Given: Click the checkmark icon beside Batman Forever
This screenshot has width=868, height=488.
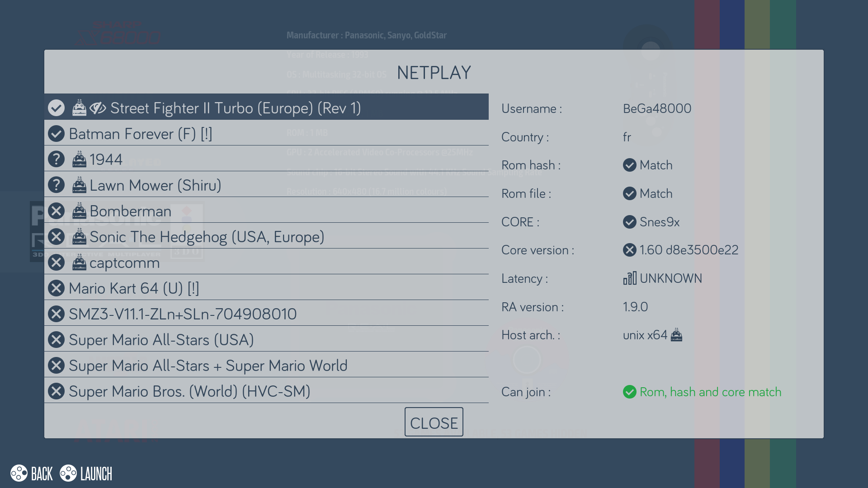Looking at the screenshot, I should click(x=56, y=134).
